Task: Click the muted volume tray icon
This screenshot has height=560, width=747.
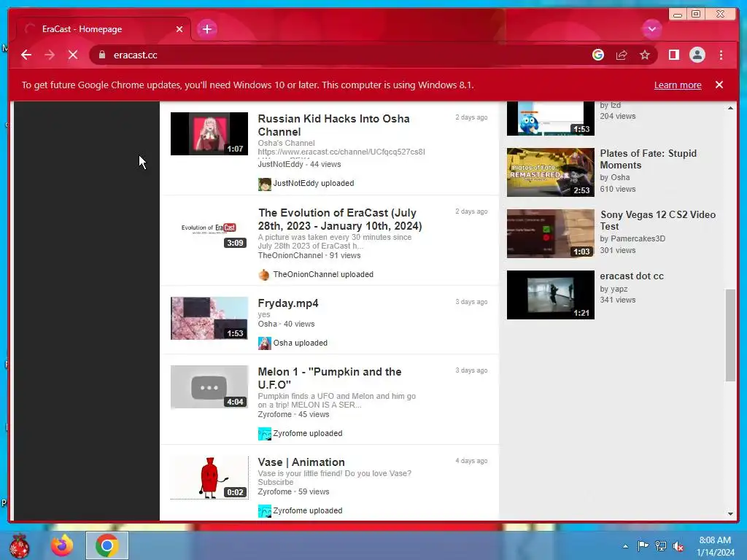Action: [x=678, y=545]
